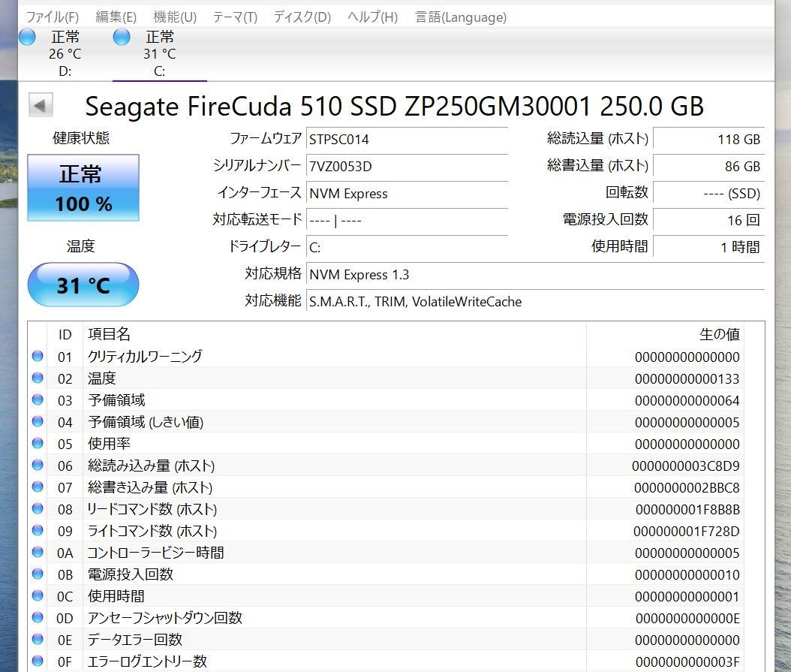Click the ID column header
The width and height of the screenshot is (791, 672).
coord(65,334)
